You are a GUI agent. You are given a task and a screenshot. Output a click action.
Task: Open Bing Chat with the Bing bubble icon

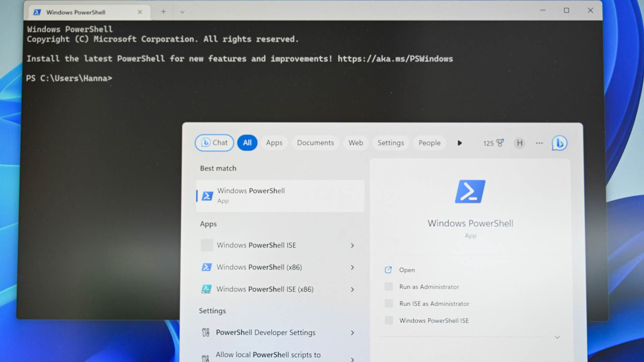point(559,143)
